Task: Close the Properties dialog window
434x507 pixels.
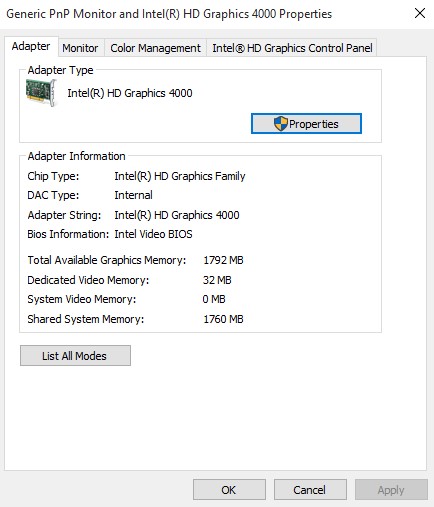Action: pyautogui.click(x=420, y=13)
